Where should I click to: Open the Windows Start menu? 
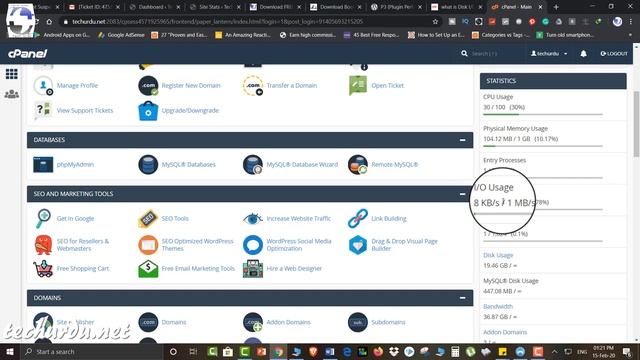coord(10,351)
